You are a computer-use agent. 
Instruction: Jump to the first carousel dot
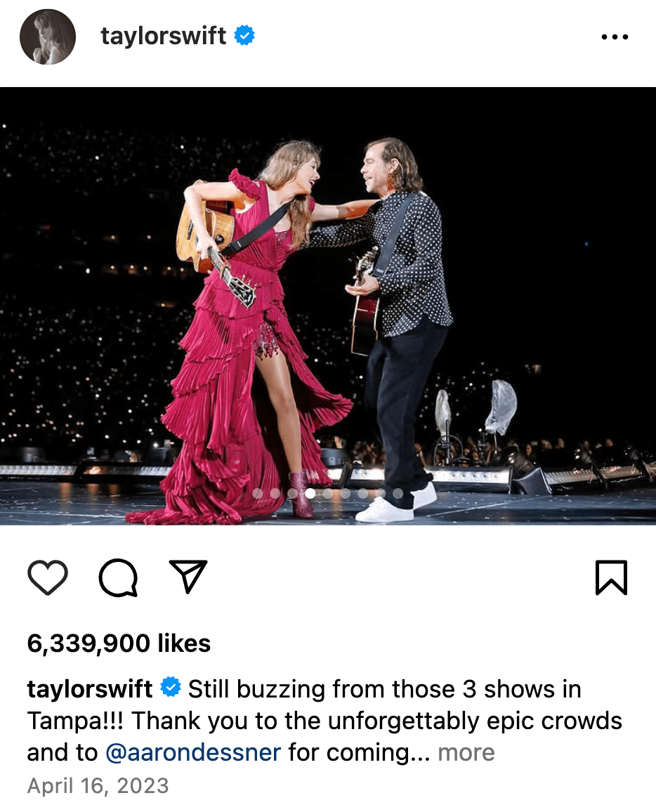(x=257, y=494)
